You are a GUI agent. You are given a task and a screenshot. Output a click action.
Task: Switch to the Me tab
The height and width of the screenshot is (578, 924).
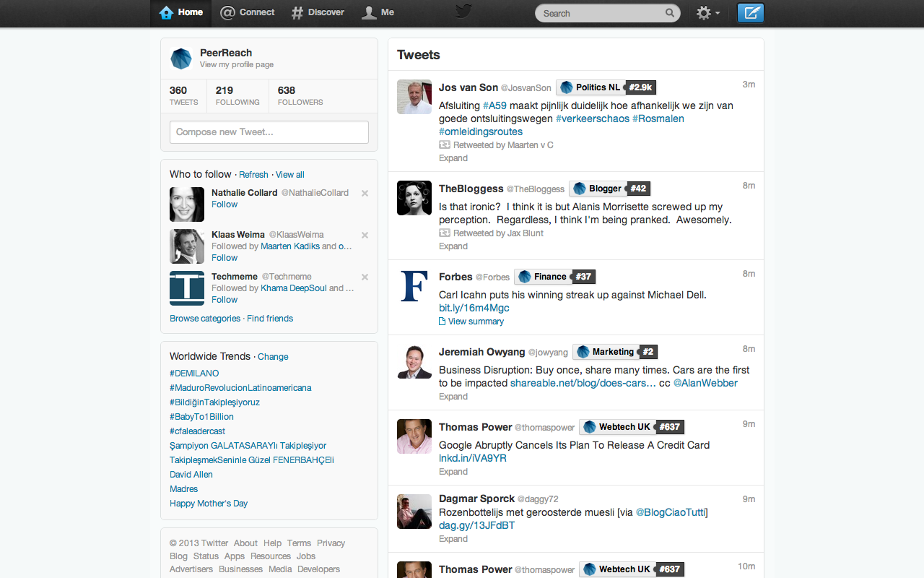[x=378, y=13]
